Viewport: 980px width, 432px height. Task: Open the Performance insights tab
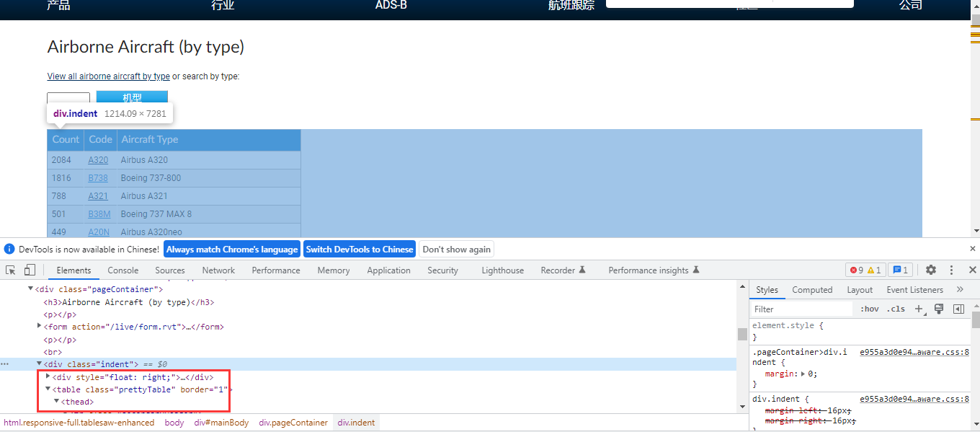(x=654, y=270)
